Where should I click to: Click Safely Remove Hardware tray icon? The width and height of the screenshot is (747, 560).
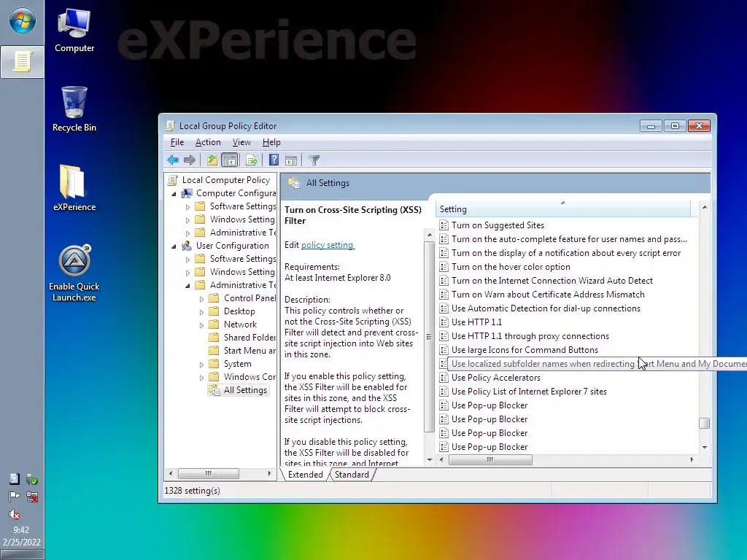tap(32, 479)
